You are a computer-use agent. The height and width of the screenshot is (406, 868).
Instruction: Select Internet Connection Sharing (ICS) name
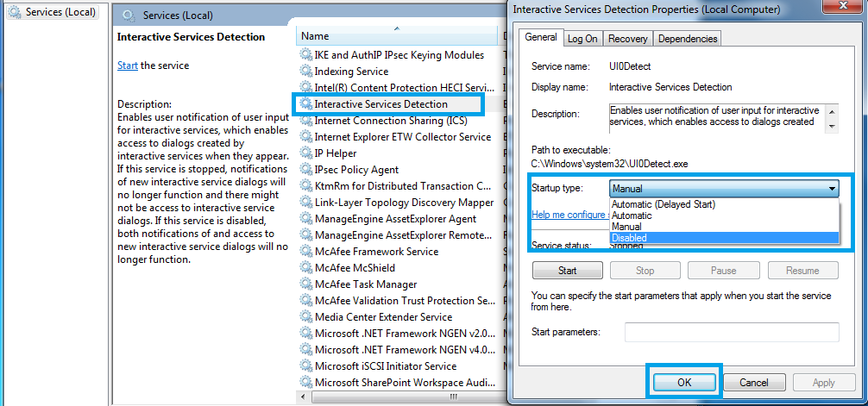coord(391,121)
